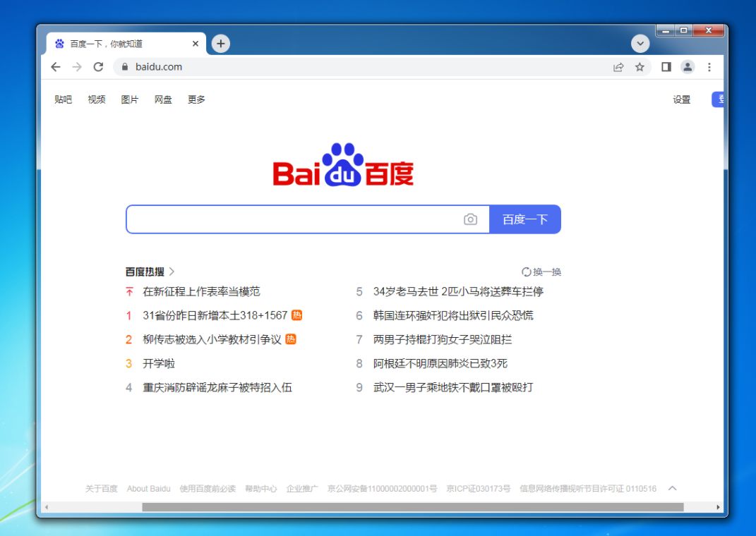Open the Chrome profile avatar
The image size is (756, 536).
(688, 67)
